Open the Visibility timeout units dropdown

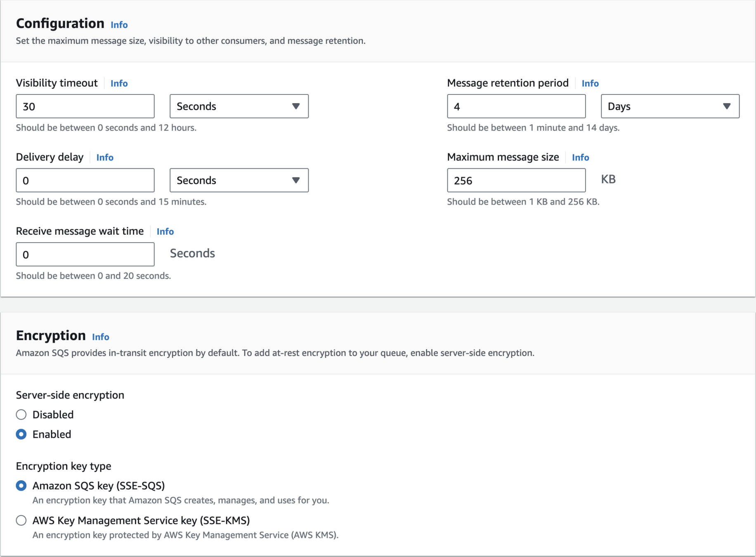pos(239,106)
